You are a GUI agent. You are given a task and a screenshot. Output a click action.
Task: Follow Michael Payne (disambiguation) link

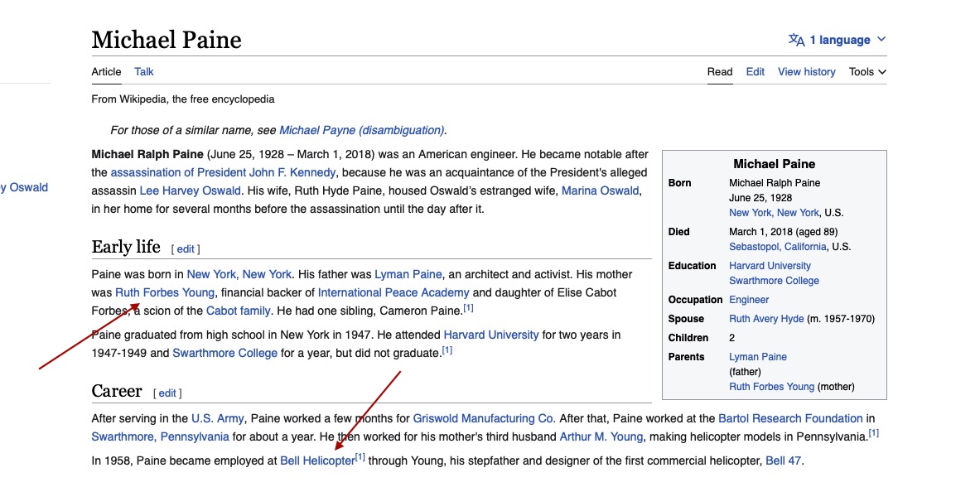pos(362,131)
